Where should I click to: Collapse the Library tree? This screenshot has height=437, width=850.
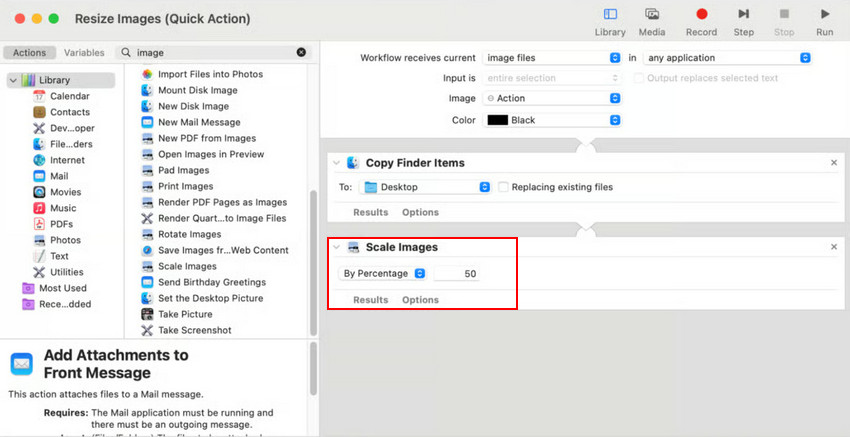point(13,80)
